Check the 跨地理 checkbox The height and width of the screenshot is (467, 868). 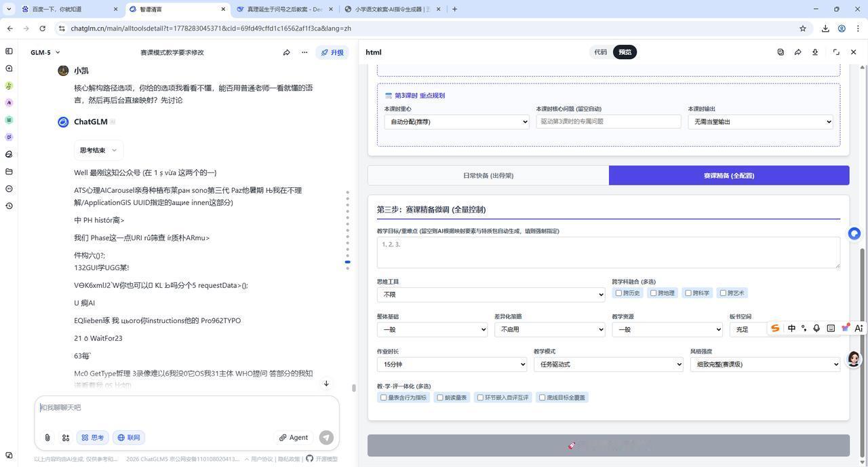pos(654,293)
